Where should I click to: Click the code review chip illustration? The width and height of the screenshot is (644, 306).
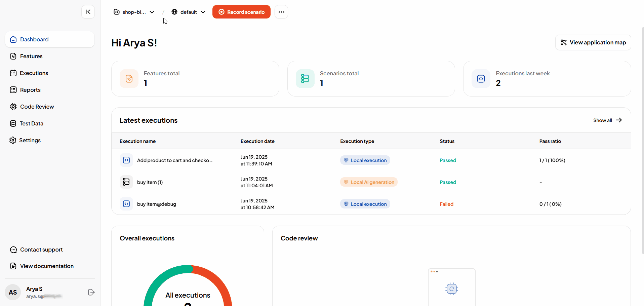451,289
